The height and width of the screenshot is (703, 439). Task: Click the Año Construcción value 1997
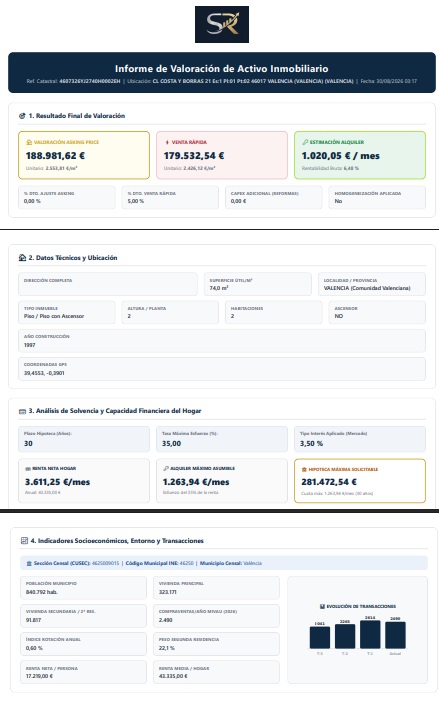(30, 345)
